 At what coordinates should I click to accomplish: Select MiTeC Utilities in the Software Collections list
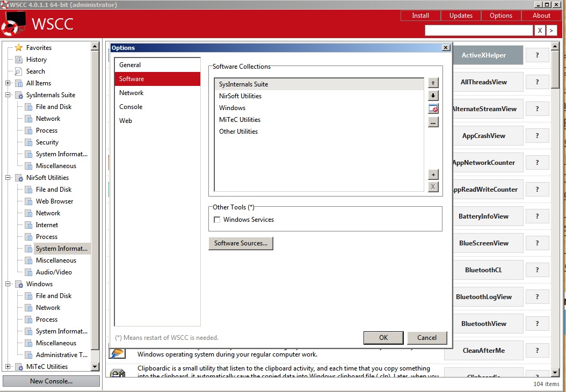click(x=240, y=120)
